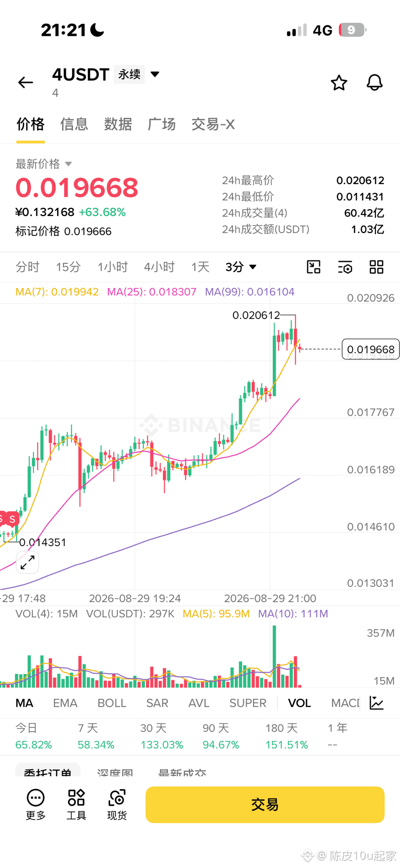Tap the volume MA(5): 95.9M legend
Screen dimensions: 400x868
coord(216,614)
